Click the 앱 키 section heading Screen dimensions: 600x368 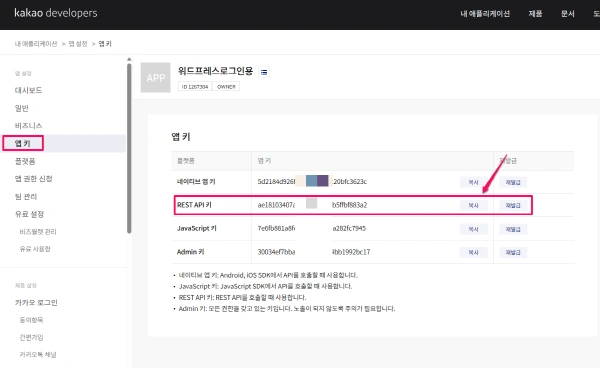click(181, 137)
